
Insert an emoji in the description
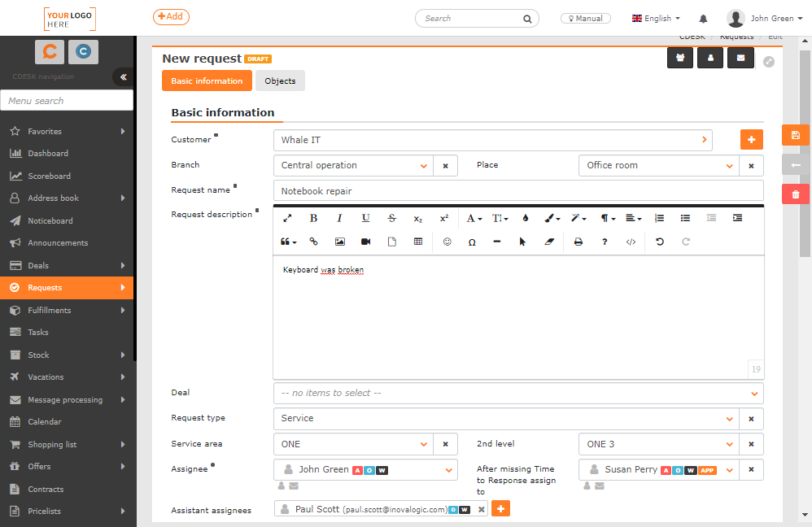coord(447,241)
